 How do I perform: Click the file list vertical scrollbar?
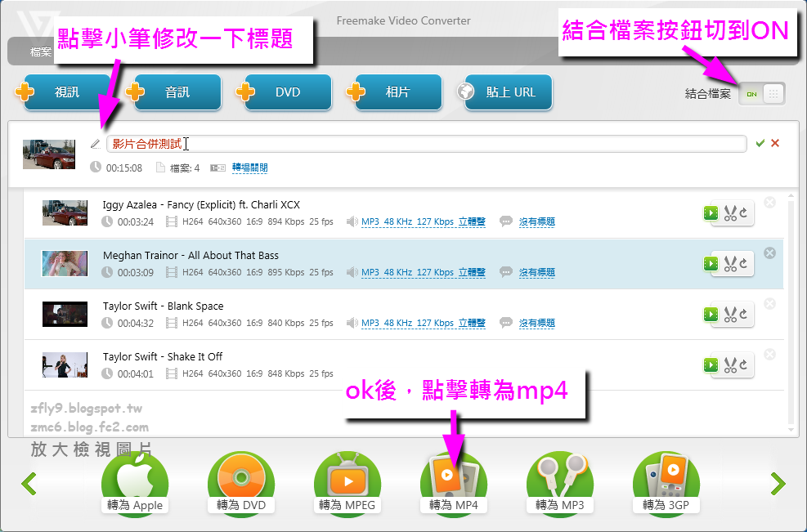click(791, 314)
